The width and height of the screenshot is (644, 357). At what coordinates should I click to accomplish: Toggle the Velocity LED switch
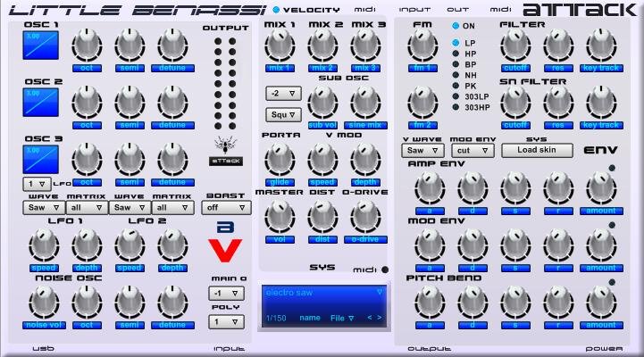point(275,10)
